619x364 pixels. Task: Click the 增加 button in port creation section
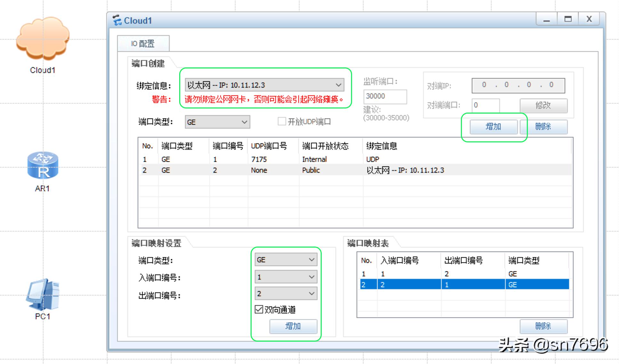coord(494,127)
